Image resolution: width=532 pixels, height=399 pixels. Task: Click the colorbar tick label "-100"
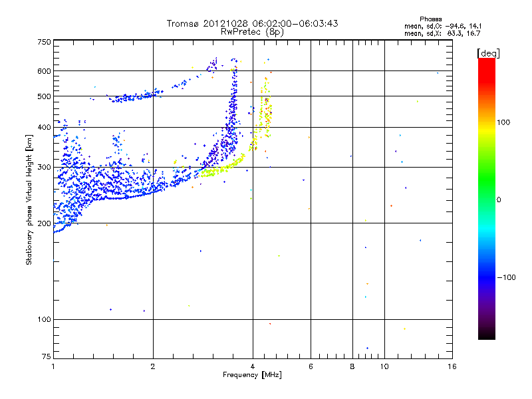(x=506, y=277)
